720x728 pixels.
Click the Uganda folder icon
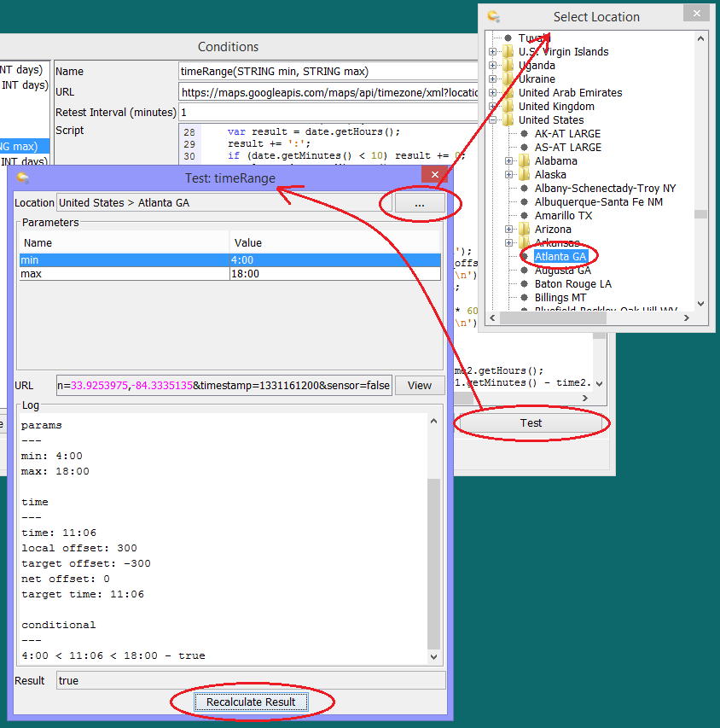click(508, 66)
